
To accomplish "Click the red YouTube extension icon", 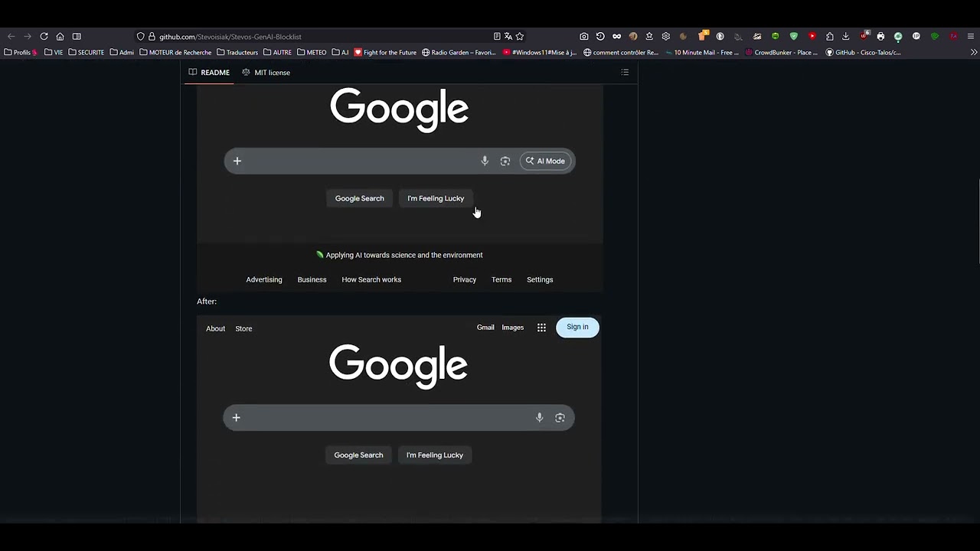I will coord(812,36).
